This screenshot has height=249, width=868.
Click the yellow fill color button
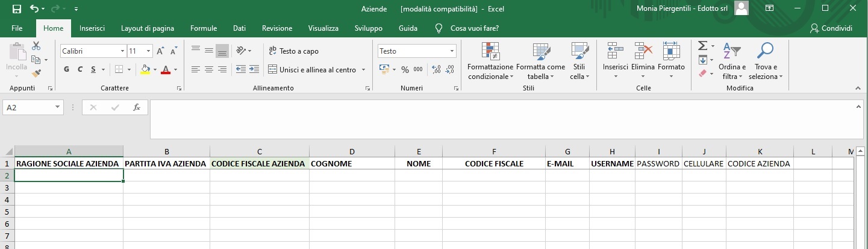145,69
